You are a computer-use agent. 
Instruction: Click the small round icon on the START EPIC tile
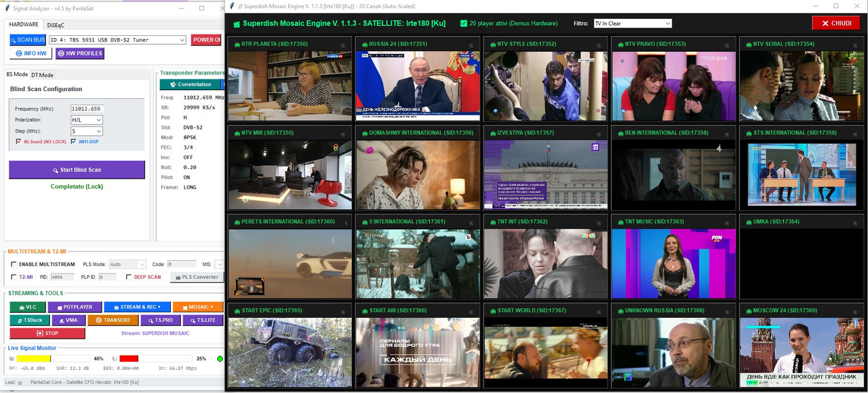click(x=344, y=312)
